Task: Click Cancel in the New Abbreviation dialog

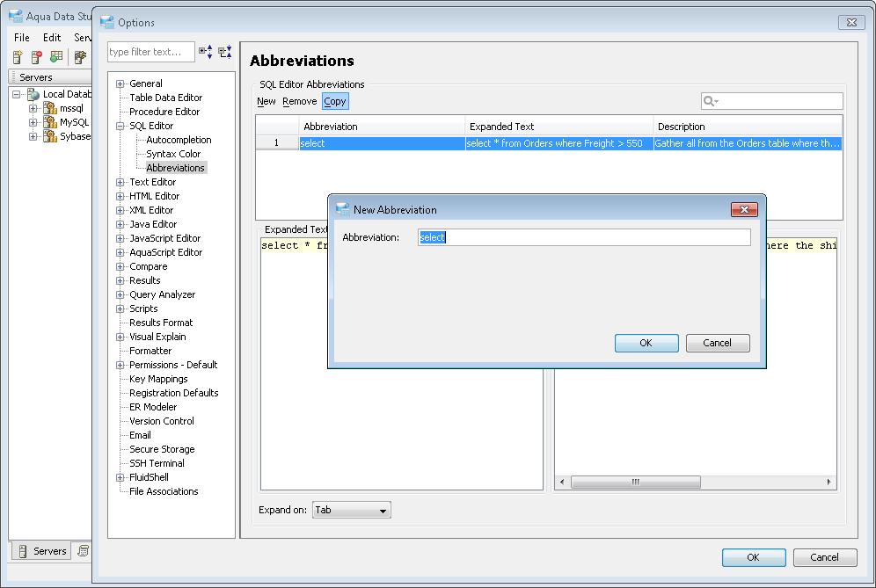Action: click(x=718, y=343)
